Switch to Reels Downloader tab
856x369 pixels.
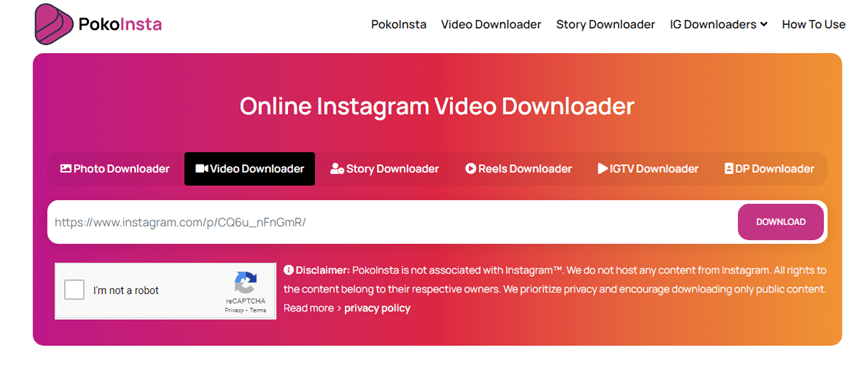[518, 169]
